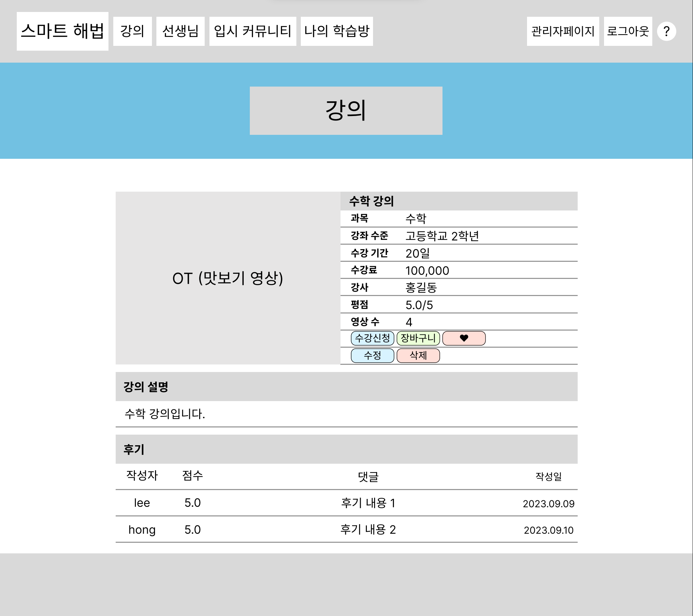Image resolution: width=693 pixels, height=616 pixels.
Task: Open the 관리자페이지 link
Action: [x=563, y=31]
